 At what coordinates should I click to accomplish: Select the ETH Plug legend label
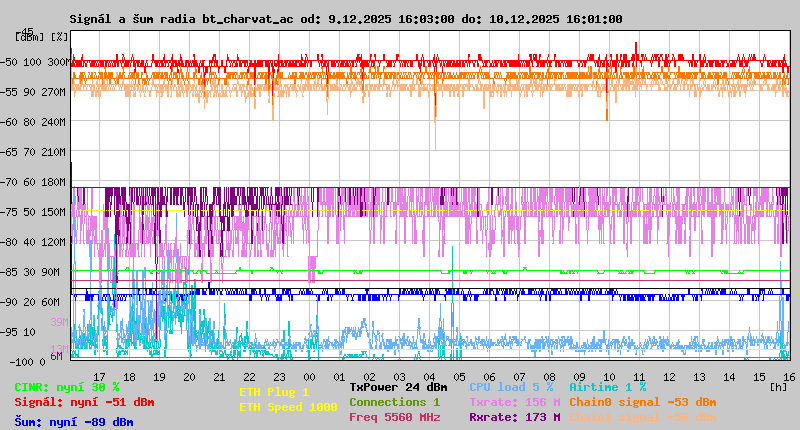click(274, 392)
